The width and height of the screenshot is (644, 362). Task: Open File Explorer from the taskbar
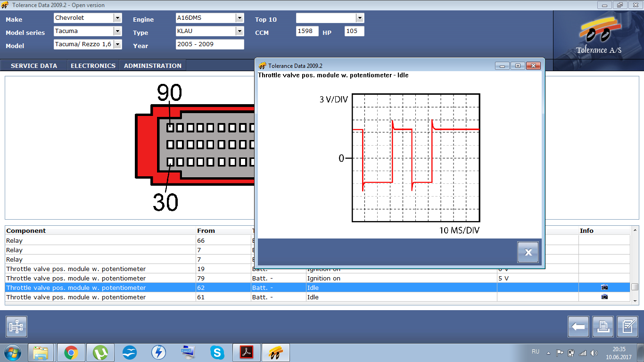41,352
